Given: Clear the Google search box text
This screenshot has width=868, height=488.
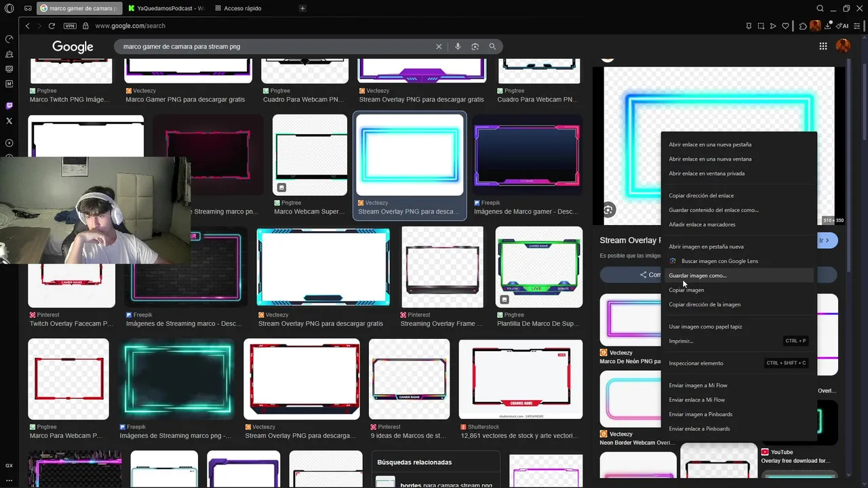Looking at the screenshot, I should click(439, 47).
